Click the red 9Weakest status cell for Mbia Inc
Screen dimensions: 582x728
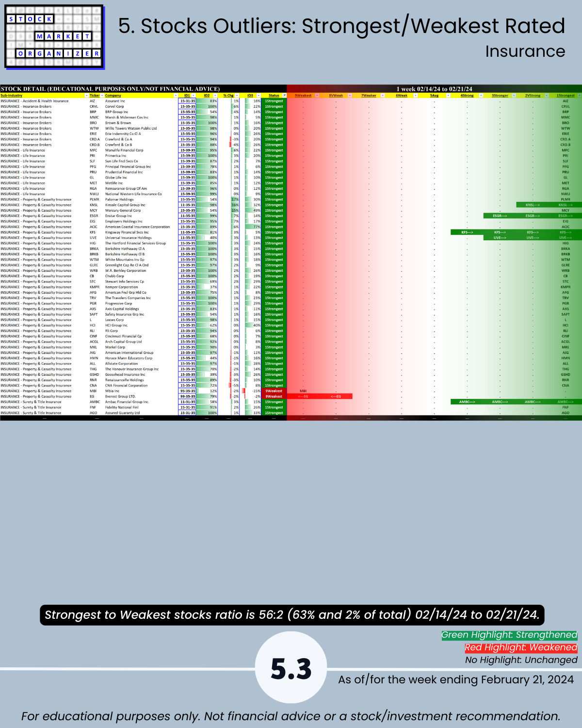pos(274,391)
